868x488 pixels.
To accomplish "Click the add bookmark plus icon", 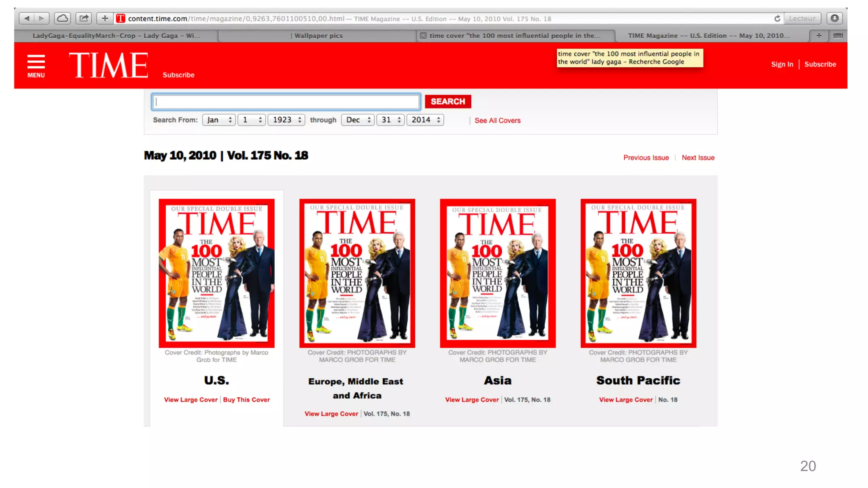I will pos(105,18).
